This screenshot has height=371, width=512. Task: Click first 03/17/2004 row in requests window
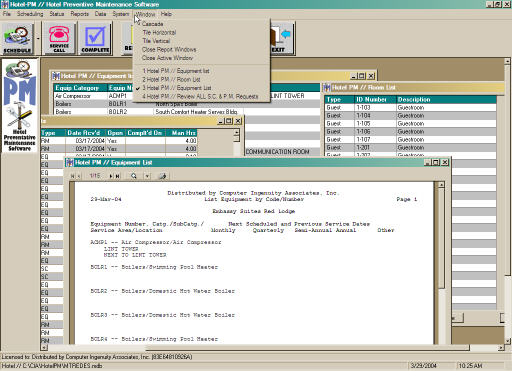(x=119, y=141)
